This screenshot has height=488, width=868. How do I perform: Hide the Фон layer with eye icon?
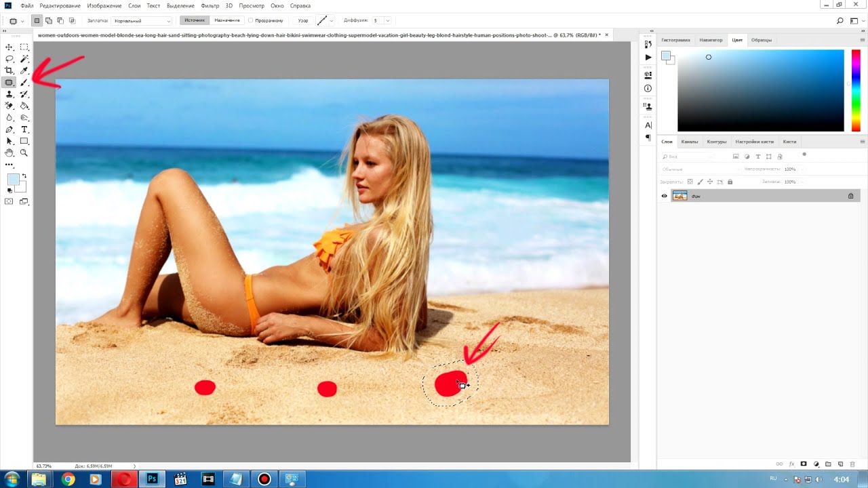point(665,196)
